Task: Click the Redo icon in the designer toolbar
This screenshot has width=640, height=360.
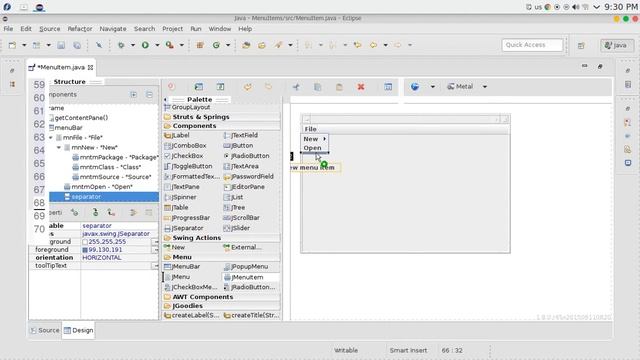Action: point(269,87)
